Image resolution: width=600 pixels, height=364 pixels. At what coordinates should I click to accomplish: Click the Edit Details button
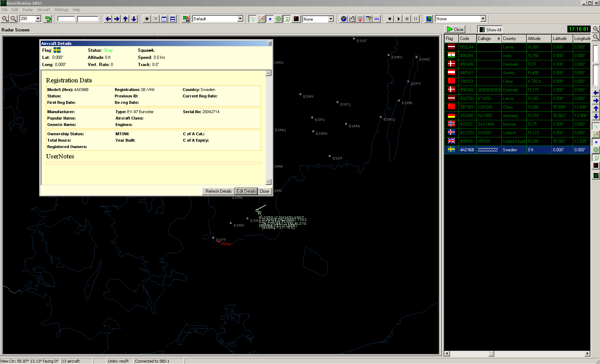[246, 191]
